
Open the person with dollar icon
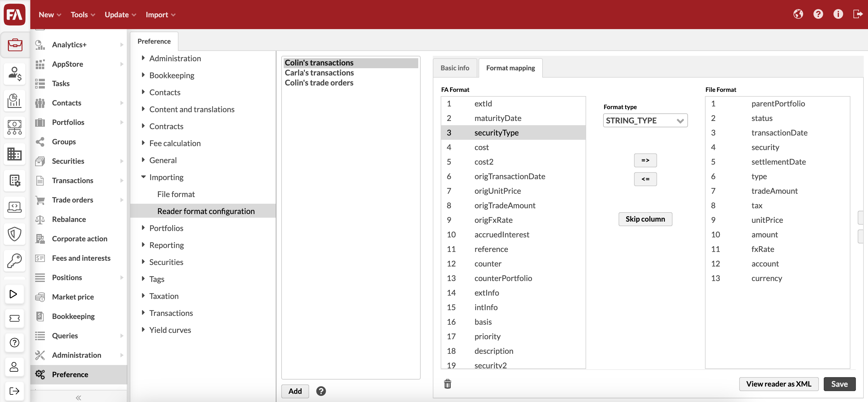(x=15, y=74)
